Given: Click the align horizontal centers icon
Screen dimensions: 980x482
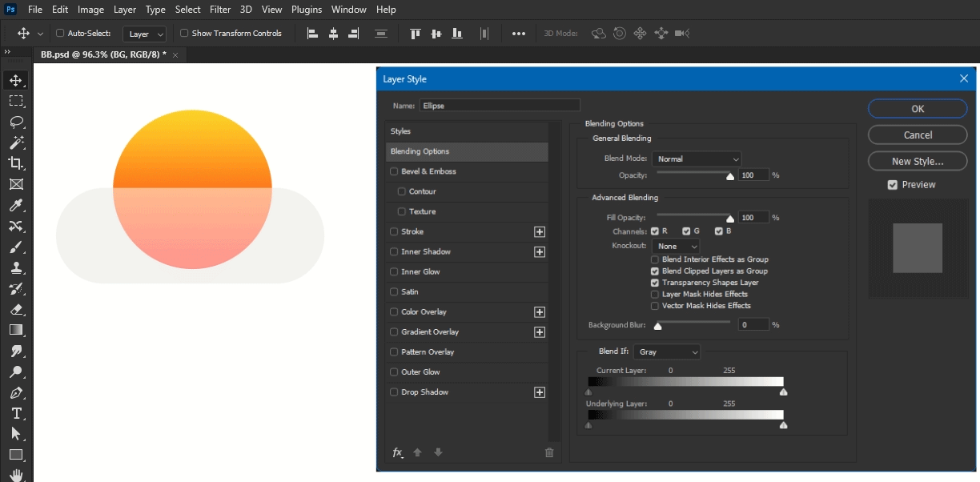Looking at the screenshot, I should [x=333, y=33].
